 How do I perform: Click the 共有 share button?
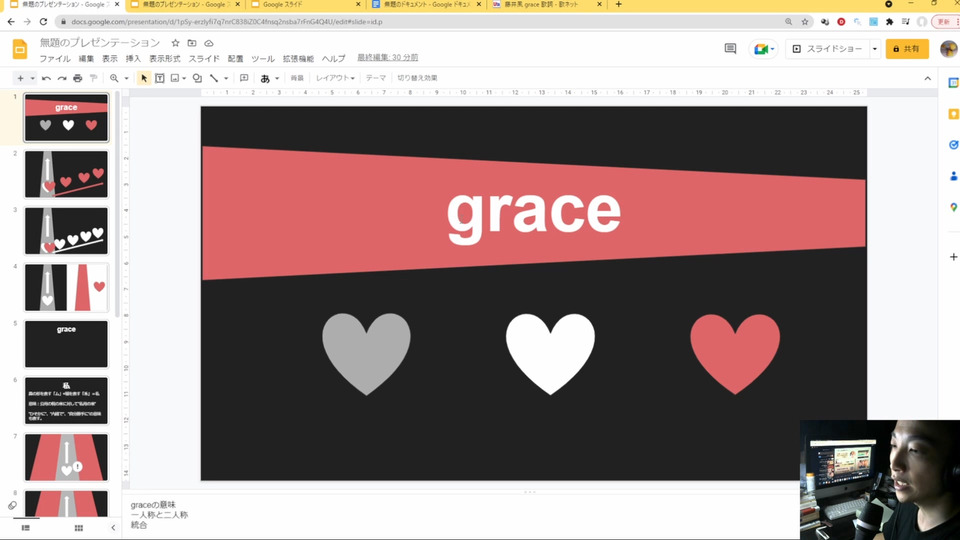(x=907, y=49)
